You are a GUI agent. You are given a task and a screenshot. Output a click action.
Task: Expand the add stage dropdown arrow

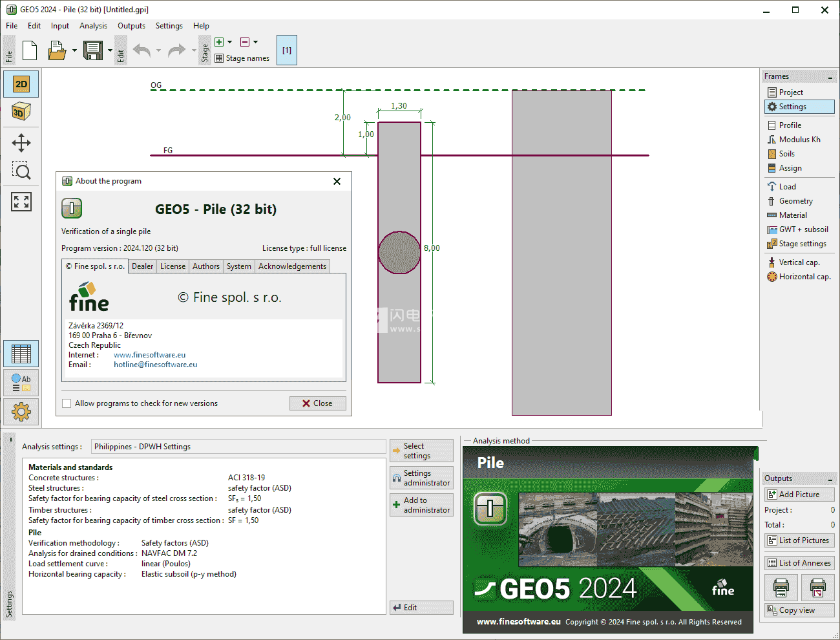pyautogui.click(x=230, y=42)
